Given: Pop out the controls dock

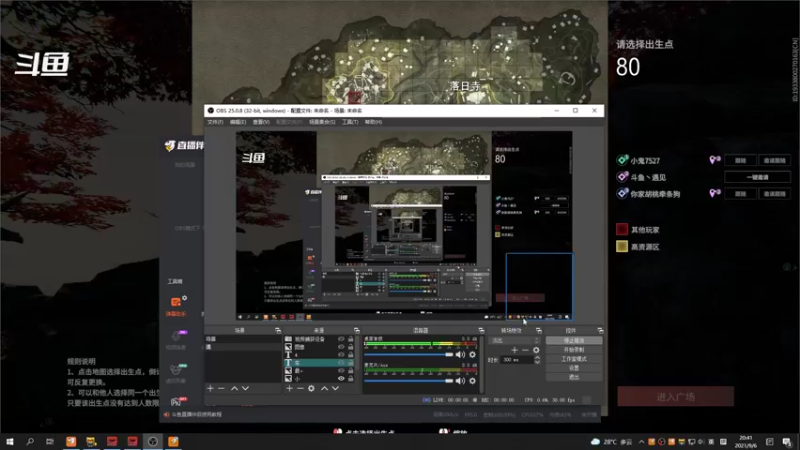Looking at the screenshot, I should [x=600, y=331].
